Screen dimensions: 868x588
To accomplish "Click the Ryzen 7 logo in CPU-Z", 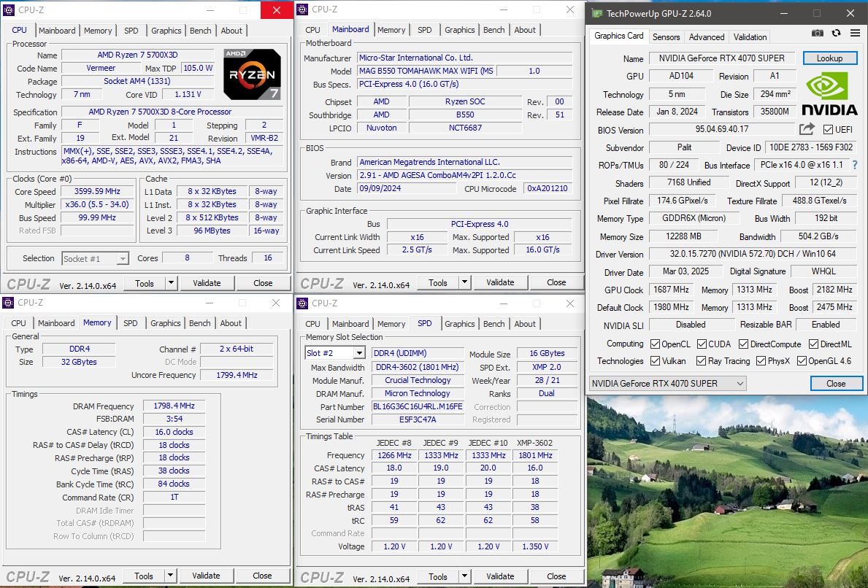I will (x=252, y=74).
